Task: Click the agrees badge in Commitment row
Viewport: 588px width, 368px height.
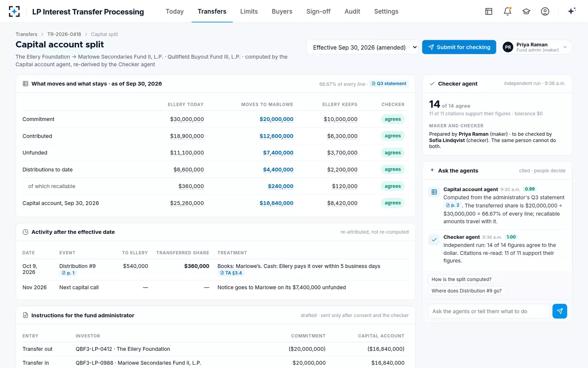Action: click(393, 119)
